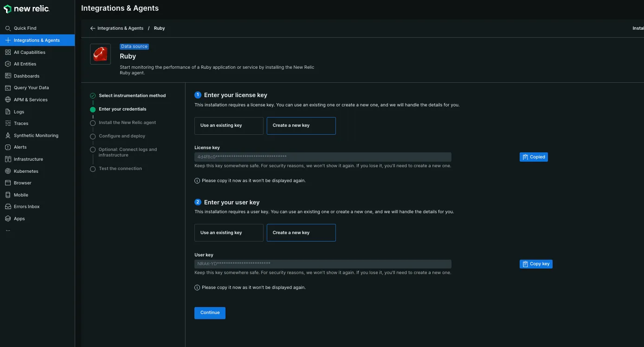
Task: Click the Copy key button
Action: pos(536,264)
